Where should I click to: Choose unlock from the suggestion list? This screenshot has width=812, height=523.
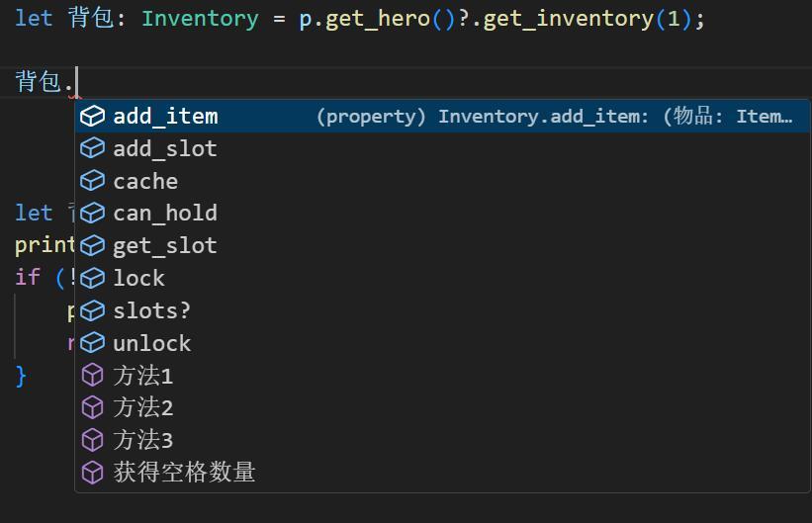[x=151, y=343]
